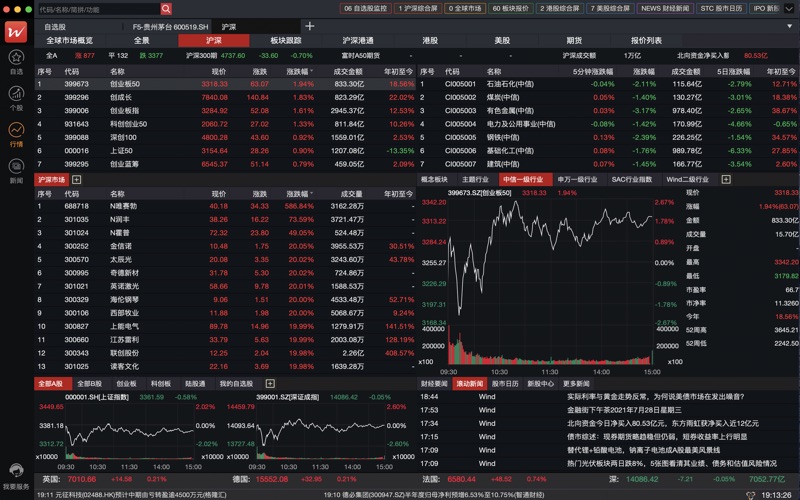800x500 pixels.
Task: Select the 新股中心 news tab
Action: point(540,384)
